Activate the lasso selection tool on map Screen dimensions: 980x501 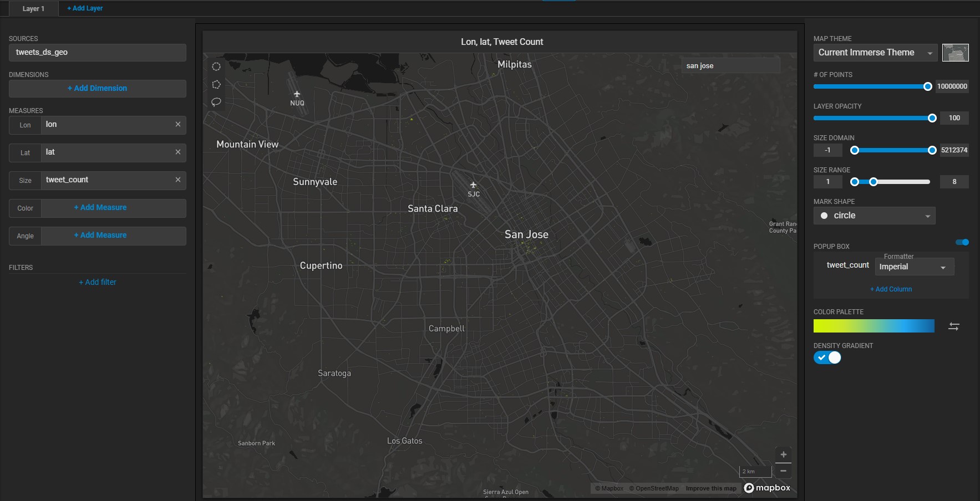216,102
